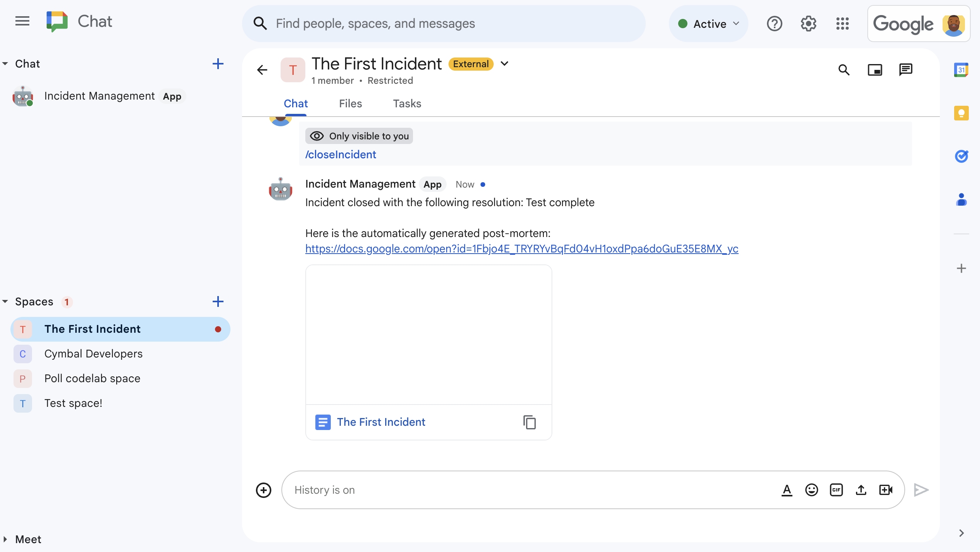This screenshot has width=980, height=552.
Task: Open the Settings gear icon
Action: pyautogui.click(x=808, y=24)
